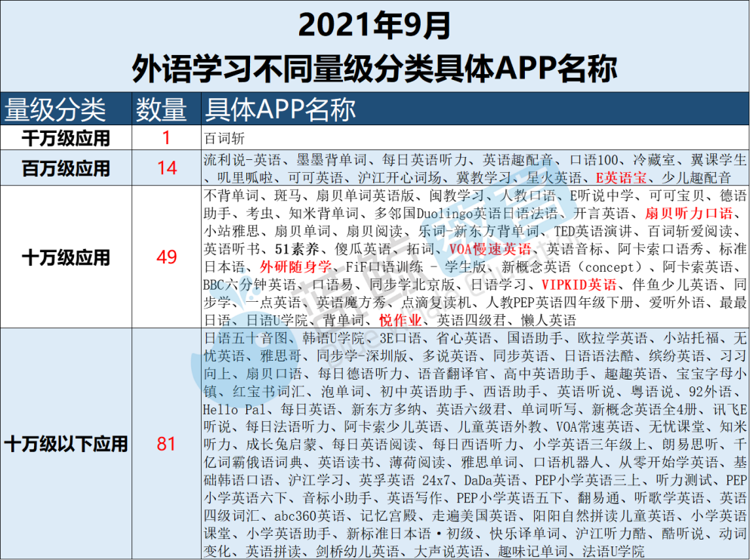Click the title "外语学习不同量级分类具体APP名称"
The width and height of the screenshot is (750, 560).
tap(374, 69)
